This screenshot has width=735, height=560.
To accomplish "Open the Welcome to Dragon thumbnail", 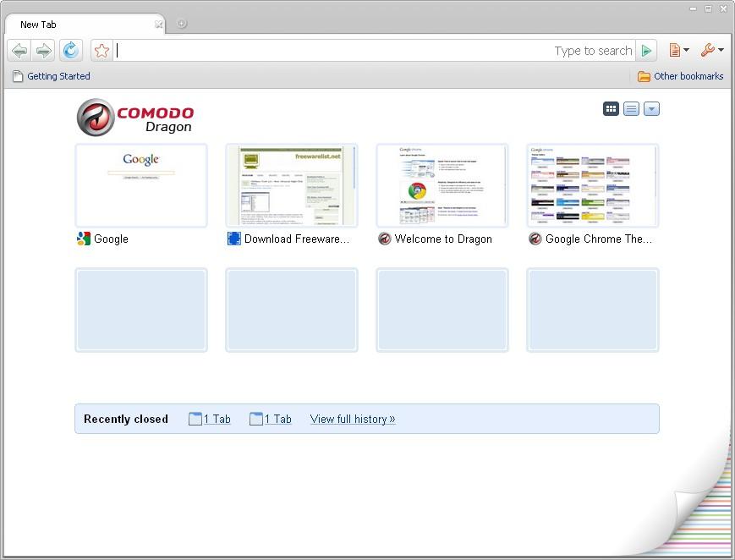I will 442,186.
